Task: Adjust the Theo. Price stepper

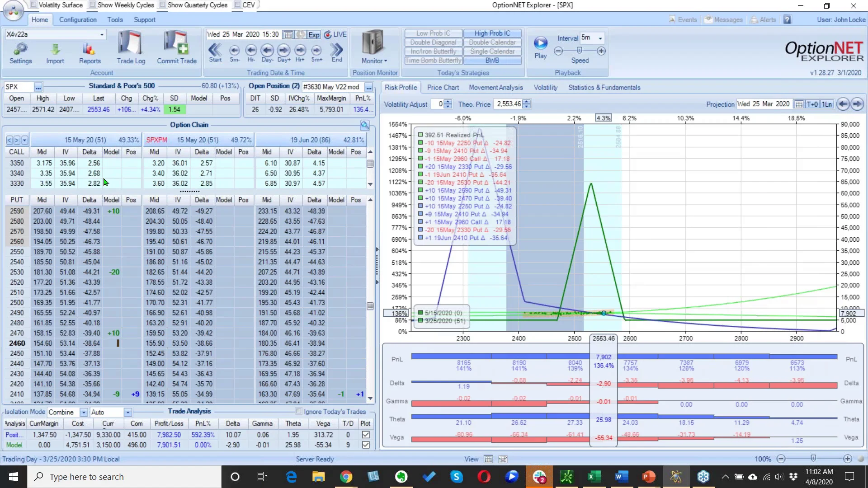Action: (x=526, y=104)
